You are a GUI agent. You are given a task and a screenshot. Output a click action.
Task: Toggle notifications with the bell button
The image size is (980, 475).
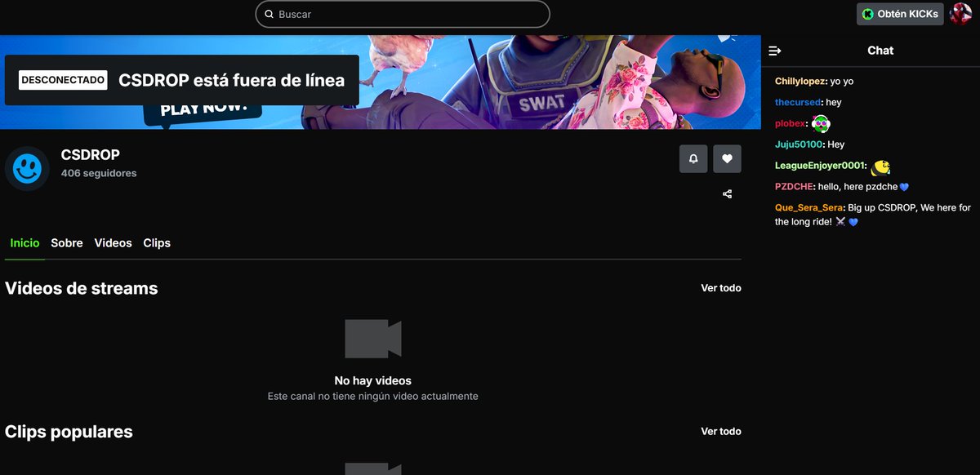pos(693,159)
